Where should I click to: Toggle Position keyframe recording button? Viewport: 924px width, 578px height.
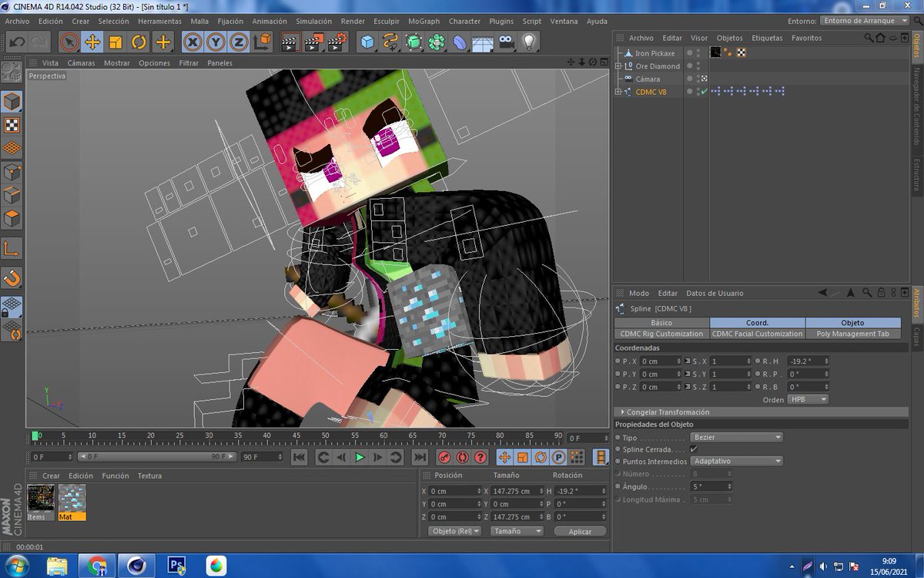pos(504,457)
